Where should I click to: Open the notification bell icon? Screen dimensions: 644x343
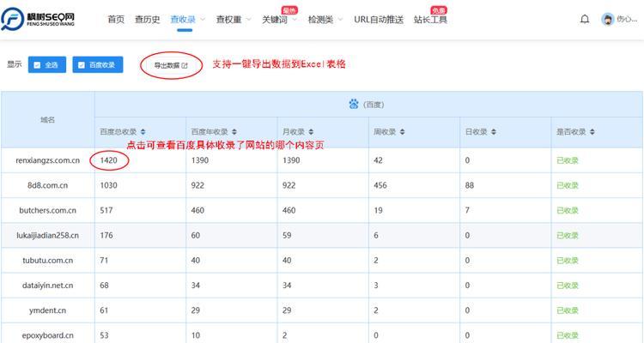[585, 19]
